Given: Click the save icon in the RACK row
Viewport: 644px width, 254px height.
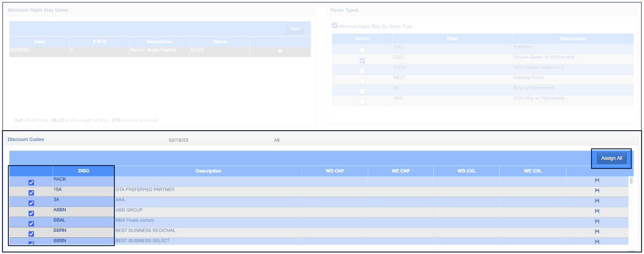Looking at the screenshot, I should (597, 181).
